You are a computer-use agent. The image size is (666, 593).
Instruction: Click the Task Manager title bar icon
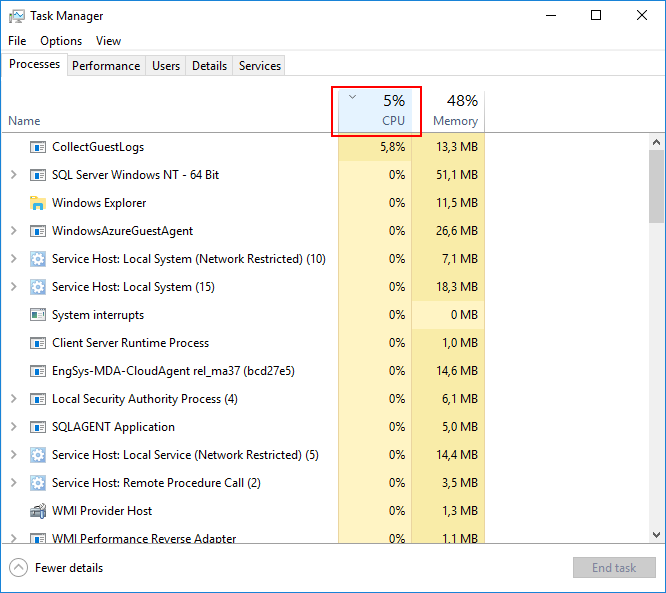[17, 16]
